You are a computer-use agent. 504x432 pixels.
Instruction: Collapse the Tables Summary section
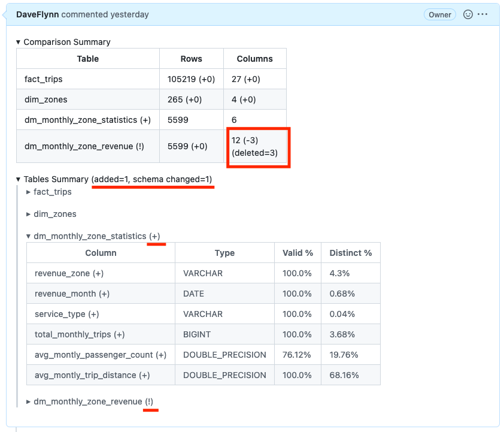point(19,179)
